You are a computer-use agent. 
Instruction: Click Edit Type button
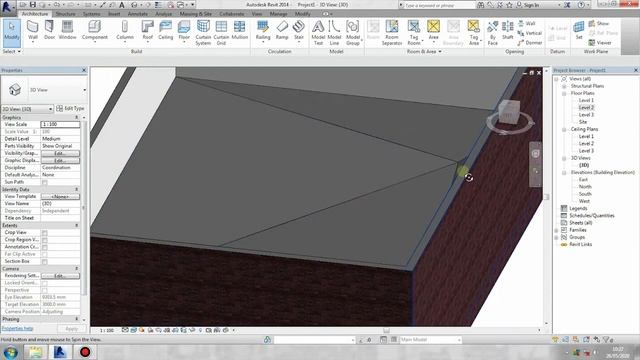point(70,109)
